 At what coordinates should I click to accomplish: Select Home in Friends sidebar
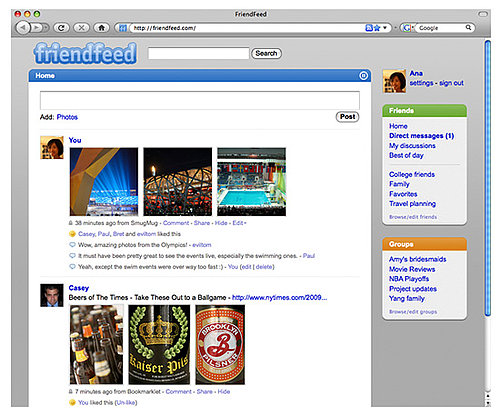398,126
